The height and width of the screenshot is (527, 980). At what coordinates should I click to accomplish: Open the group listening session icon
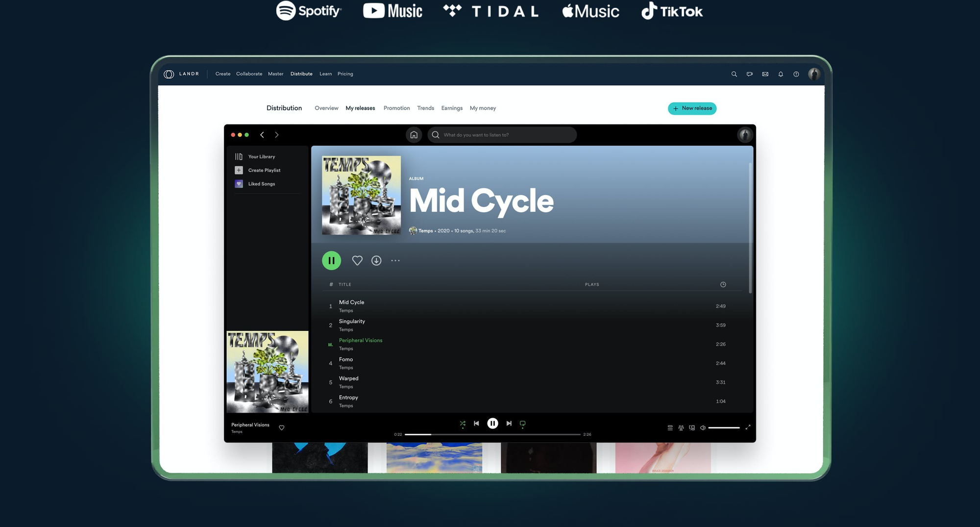pos(681,428)
